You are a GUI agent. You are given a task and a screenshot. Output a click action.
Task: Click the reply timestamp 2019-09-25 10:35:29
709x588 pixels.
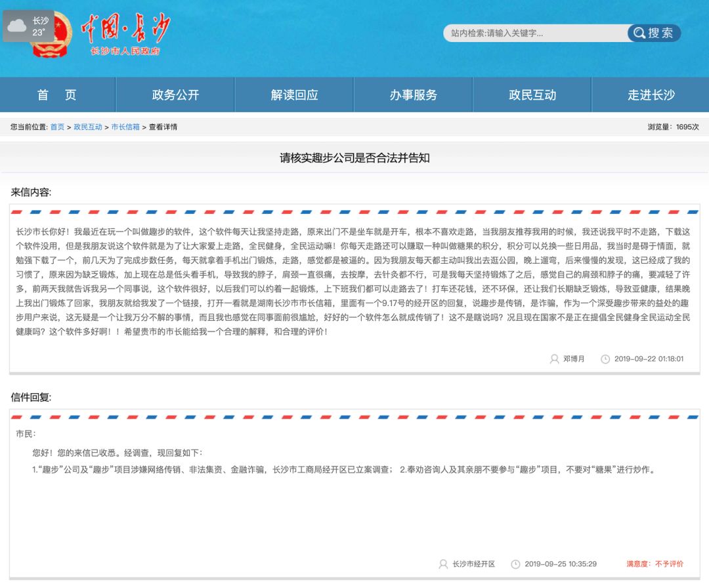point(561,564)
